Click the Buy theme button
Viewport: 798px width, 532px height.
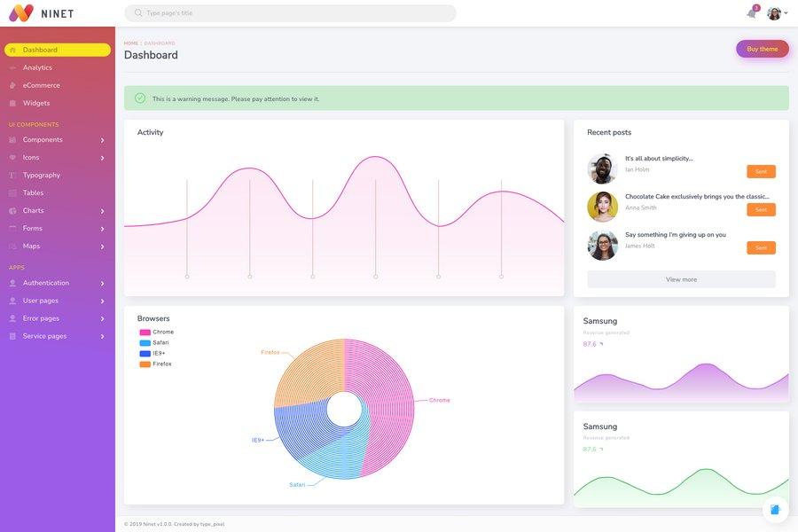point(762,47)
